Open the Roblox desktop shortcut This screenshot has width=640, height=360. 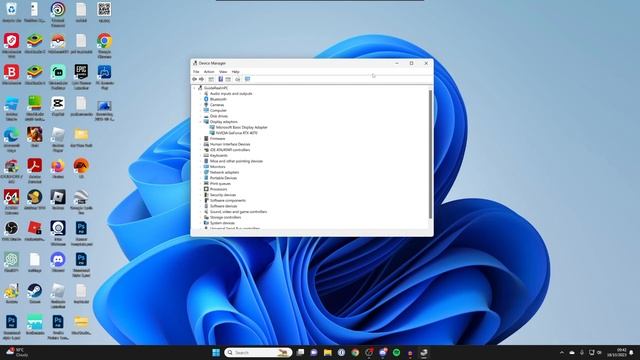click(x=58, y=200)
